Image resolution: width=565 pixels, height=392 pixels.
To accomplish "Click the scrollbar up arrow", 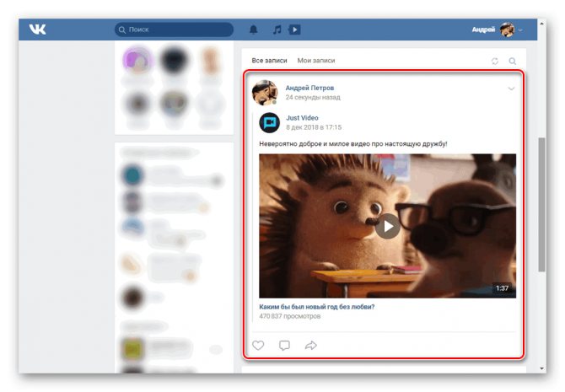I will click(541, 24).
